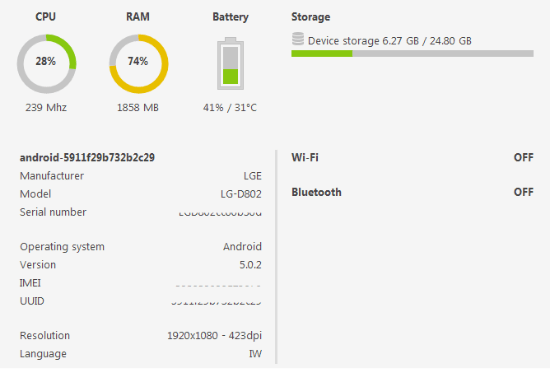Click the Bluetooth label
This screenshot has height=370, width=550.
click(316, 192)
